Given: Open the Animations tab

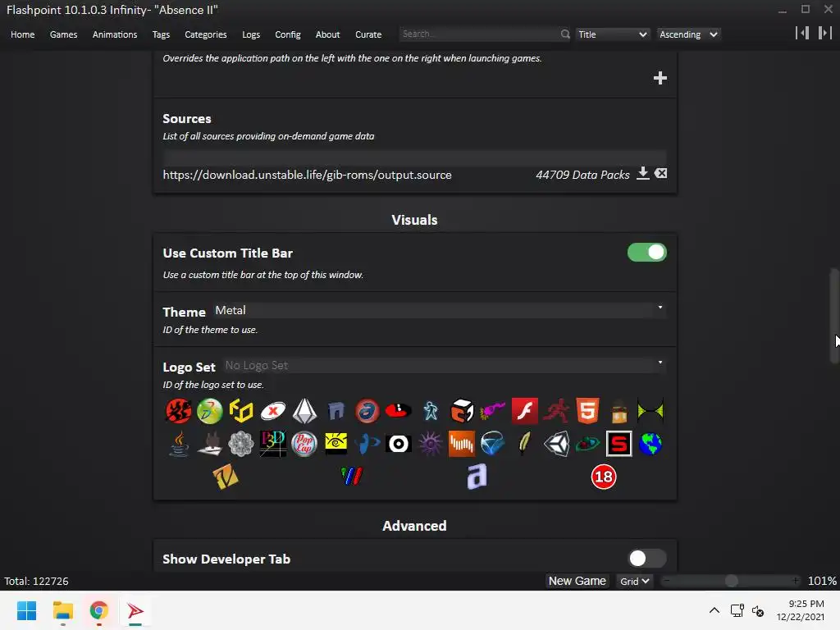Looking at the screenshot, I should (115, 34).
